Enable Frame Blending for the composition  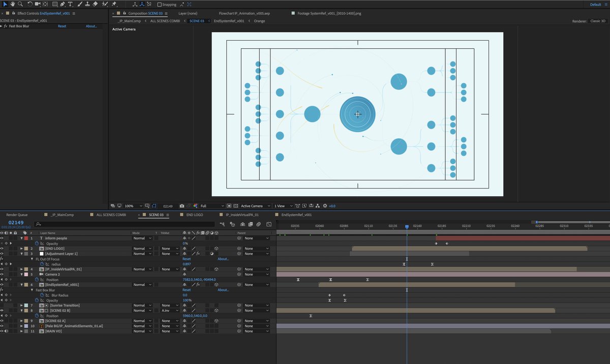click(250, 224)
